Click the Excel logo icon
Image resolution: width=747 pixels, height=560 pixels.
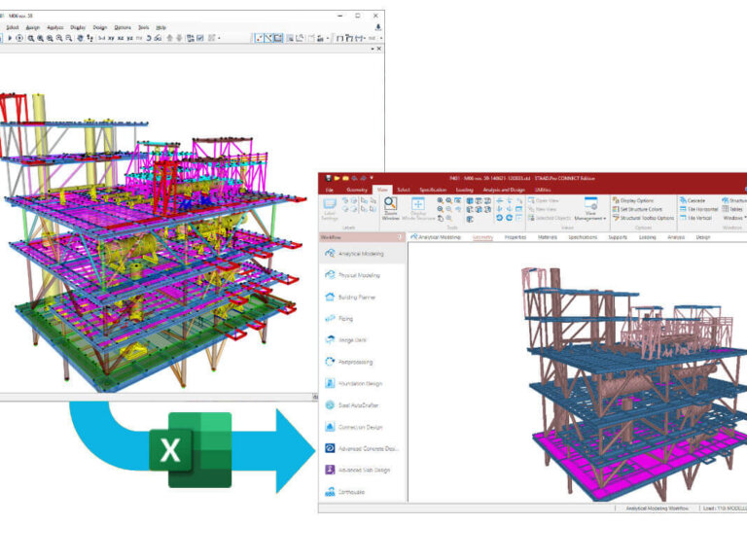[191, 450]
